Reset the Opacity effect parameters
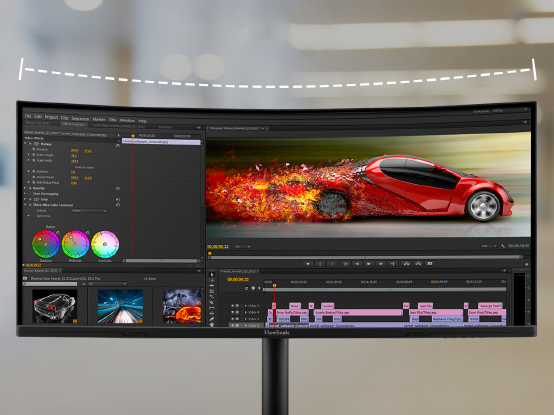This screenshot has height=415, width=554. tap(118, 189)
